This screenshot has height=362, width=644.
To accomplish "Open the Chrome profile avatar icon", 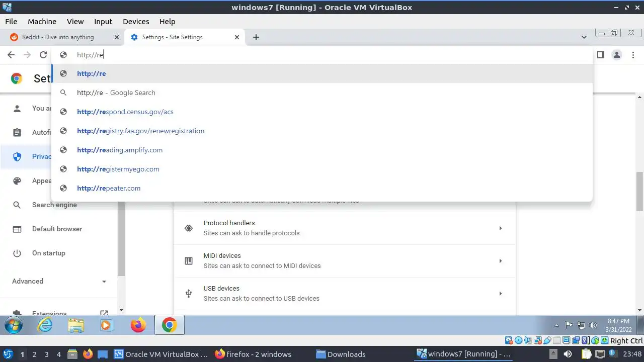I will (x=617, y=55).
